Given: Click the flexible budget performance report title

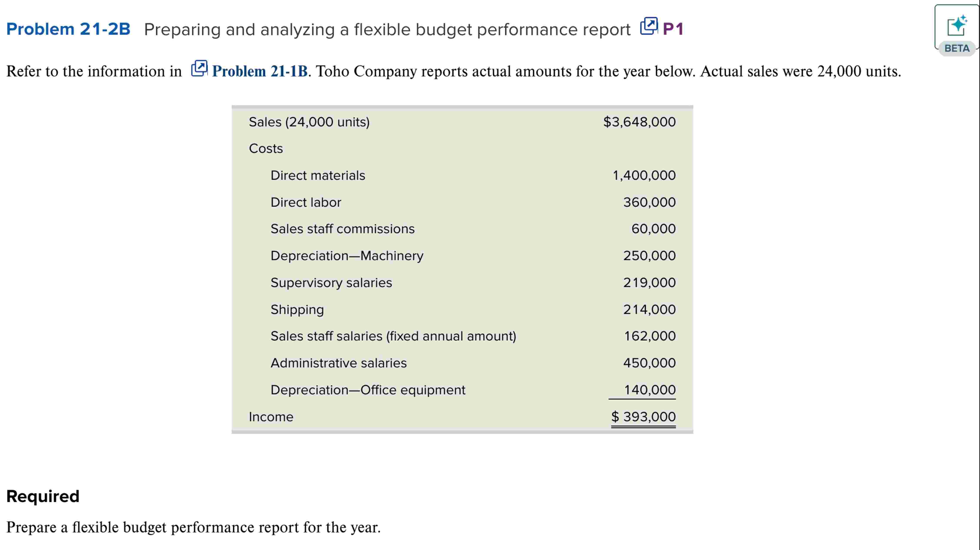Looking at the screenshot, I should coord(387,30).
